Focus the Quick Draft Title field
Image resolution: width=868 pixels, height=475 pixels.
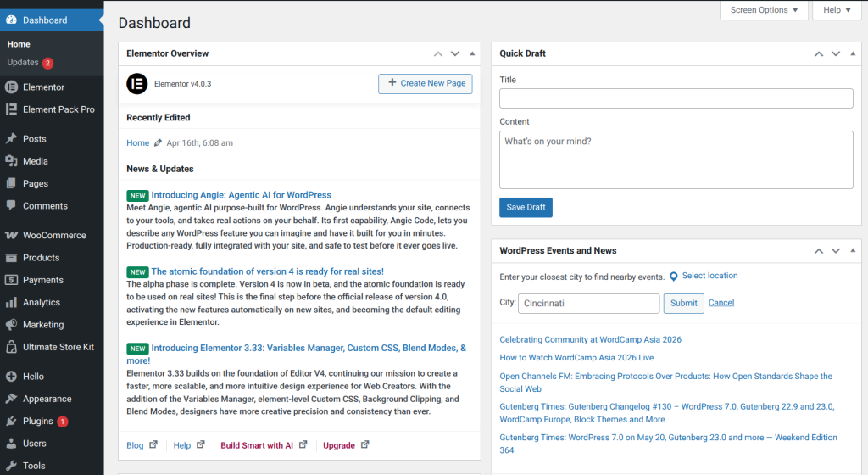click(x=676, y=98)
